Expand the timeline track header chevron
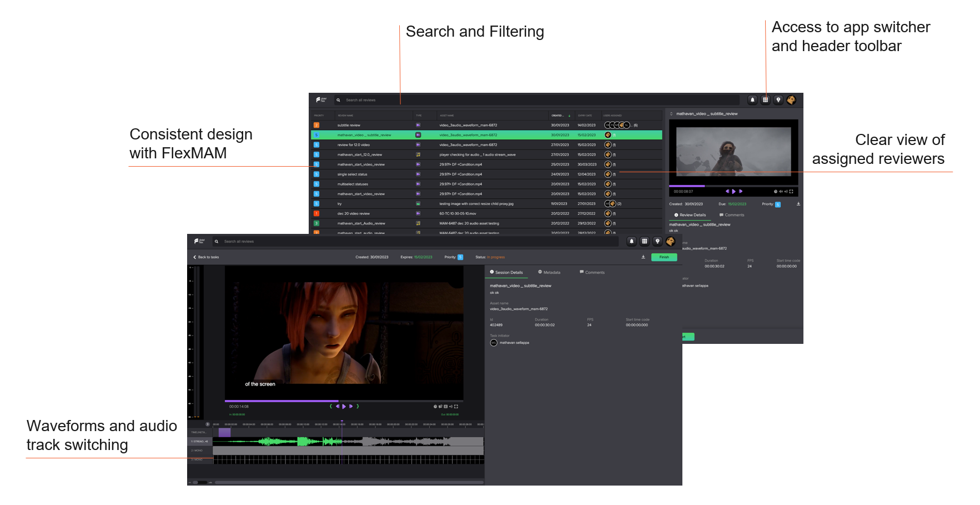Image resolution: width=980 pixels, height=505 pixels. pyautogui.click(x=208, y=424)
